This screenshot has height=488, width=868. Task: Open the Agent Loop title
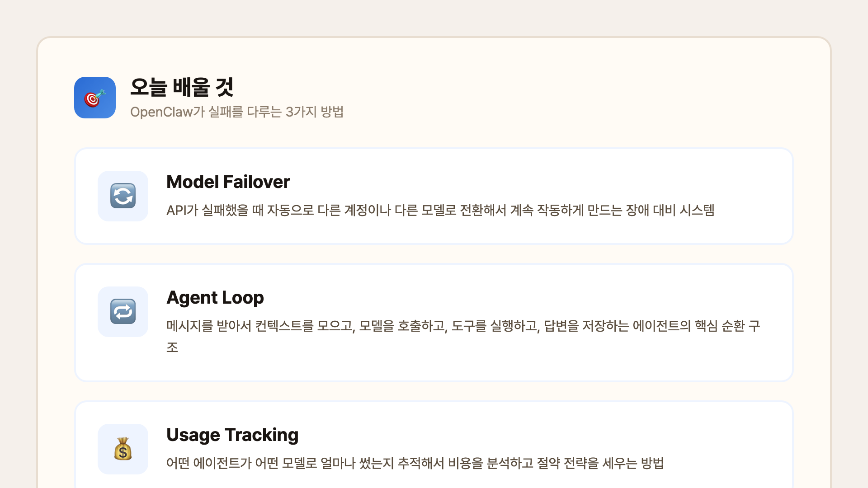click(x=215, y=297)
